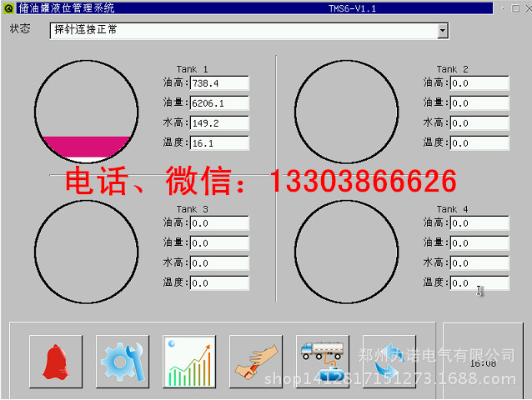Click Tank 3 oil volume field
The image size is (532, 400).
click(219, 243)
